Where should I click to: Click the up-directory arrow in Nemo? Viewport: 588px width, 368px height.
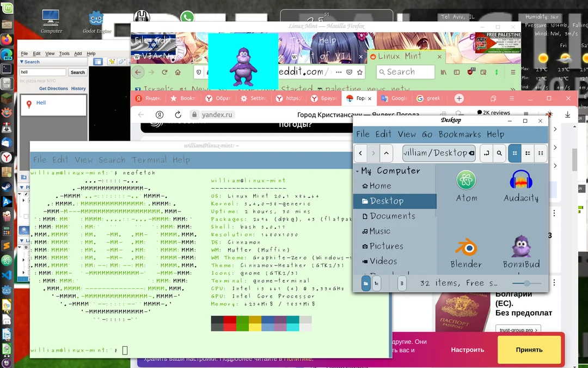[386, 153]
